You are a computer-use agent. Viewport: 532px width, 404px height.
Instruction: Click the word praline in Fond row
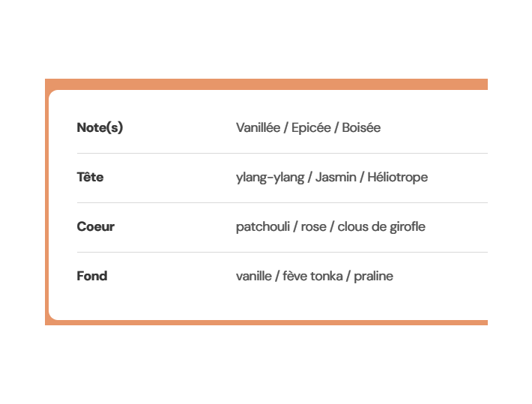pos(374,277)
